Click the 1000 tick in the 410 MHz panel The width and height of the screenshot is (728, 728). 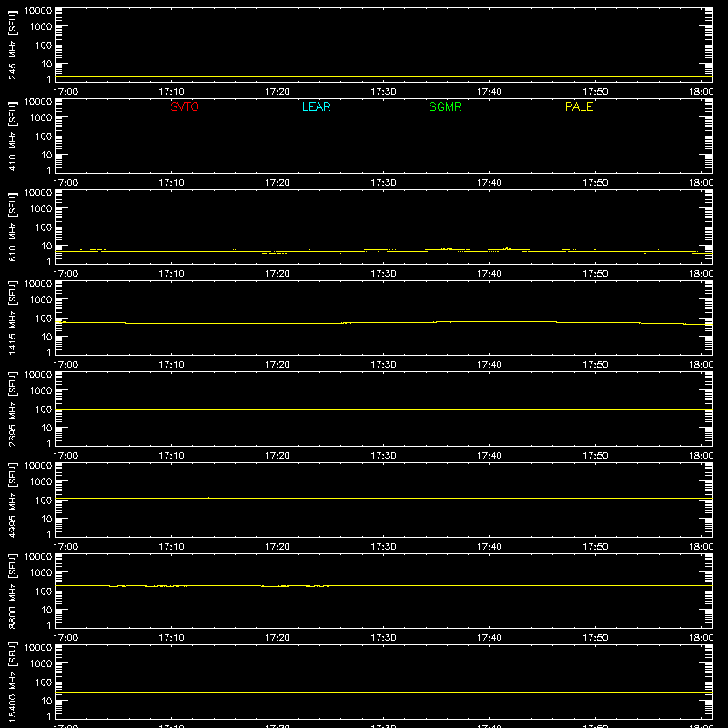[x=41, y=117]
